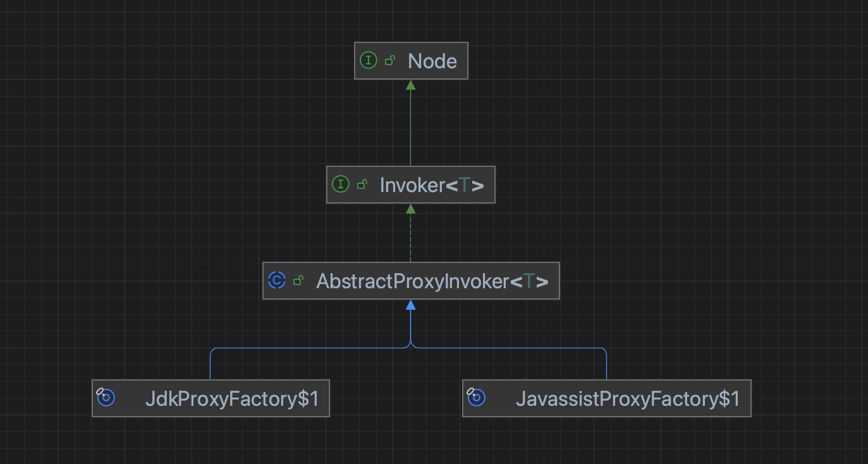Select the dashed edge between AbstractProxyInvoker and Invoker
The width and height of the screenshot is (868, 464).
tap(410, 238)
